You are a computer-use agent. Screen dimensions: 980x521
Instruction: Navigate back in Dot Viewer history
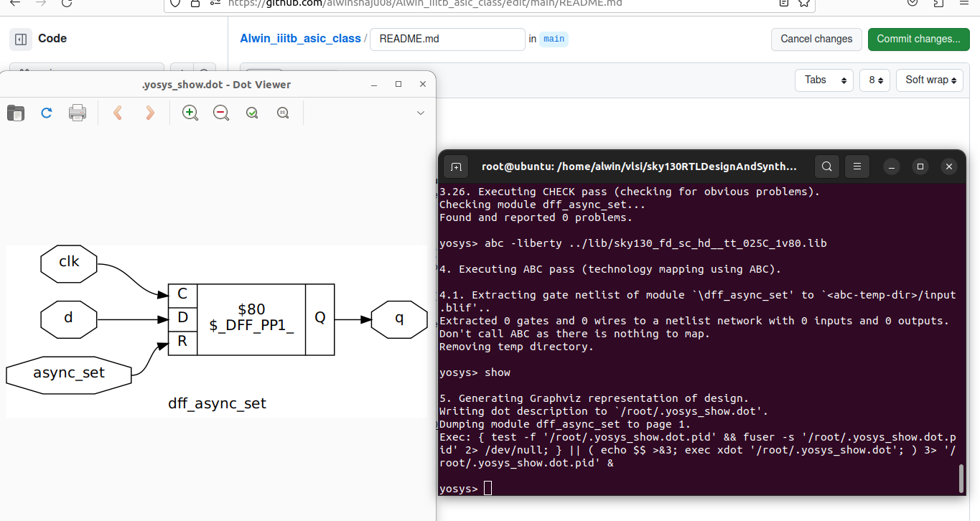point(117,113)
